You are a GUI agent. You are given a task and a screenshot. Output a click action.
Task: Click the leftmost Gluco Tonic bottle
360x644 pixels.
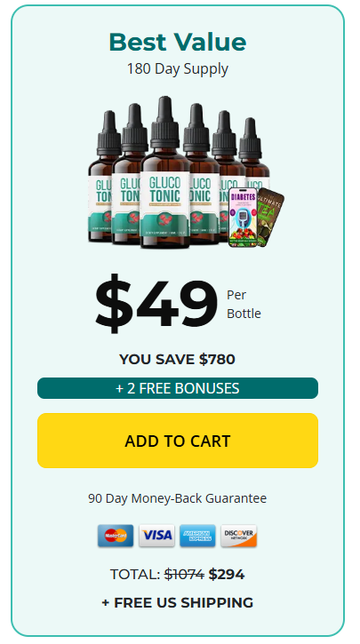100,177
